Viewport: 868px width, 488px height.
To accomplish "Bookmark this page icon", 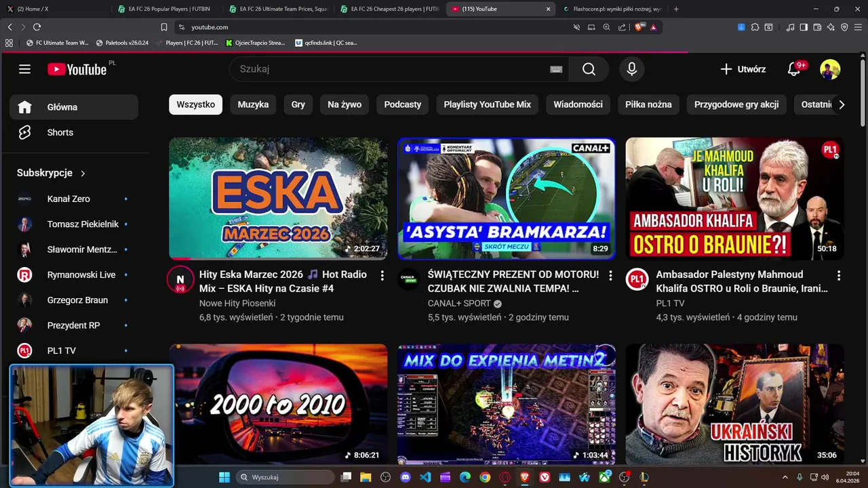I will (x=163, y=27).
